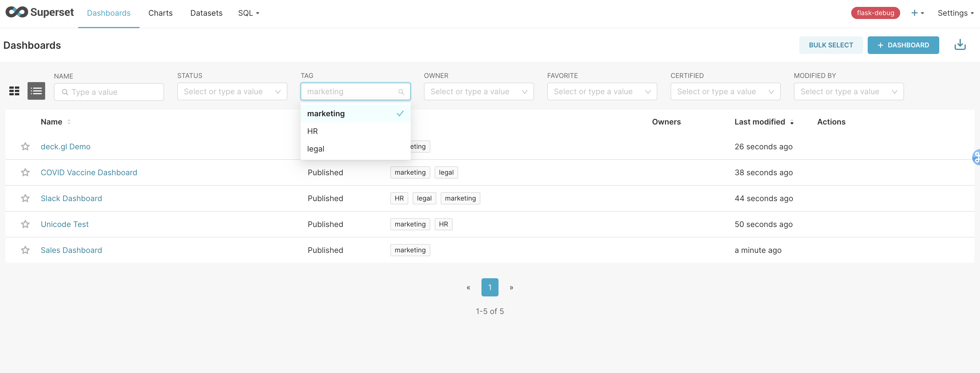980x373 pixels.
Task: Click the Bulk Select button
Action: point(831,45)
